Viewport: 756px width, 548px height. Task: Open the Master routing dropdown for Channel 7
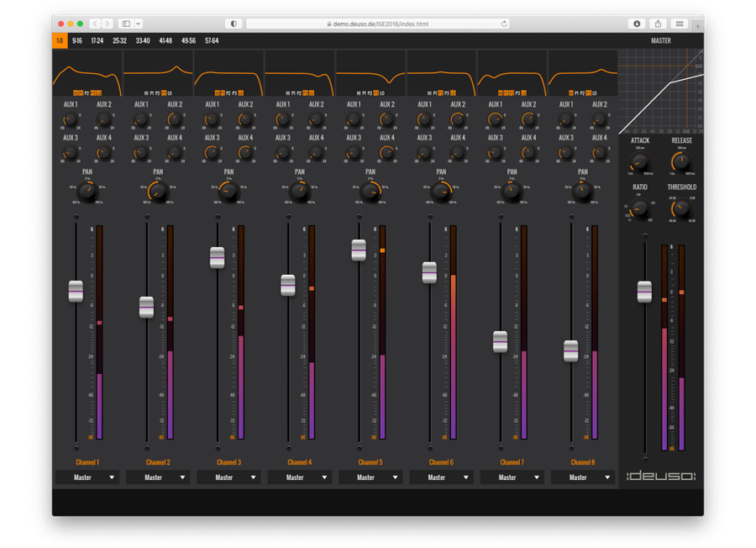(x=512, y=477)
